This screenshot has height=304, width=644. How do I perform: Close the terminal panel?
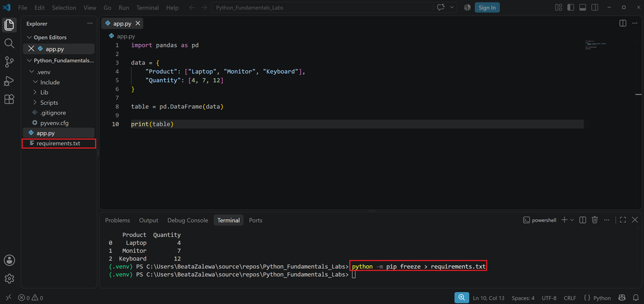click(x=635, y=220)
